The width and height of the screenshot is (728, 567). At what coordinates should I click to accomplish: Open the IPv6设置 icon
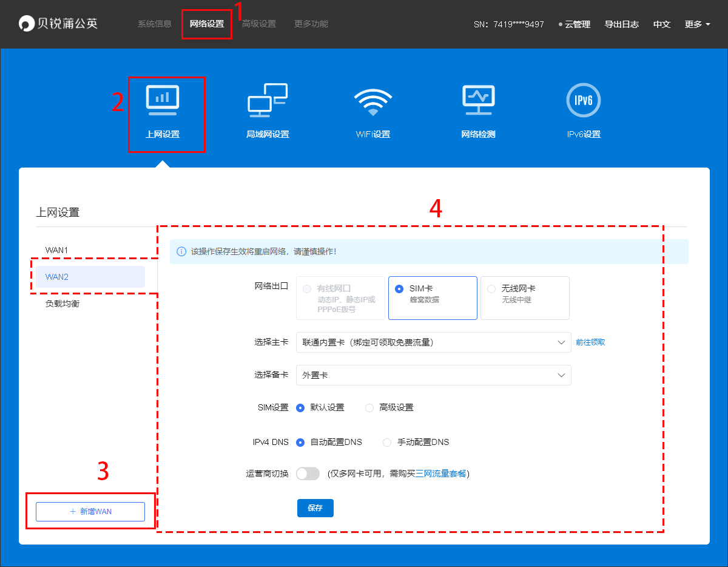pyautogui.click(x=583, y=101)
